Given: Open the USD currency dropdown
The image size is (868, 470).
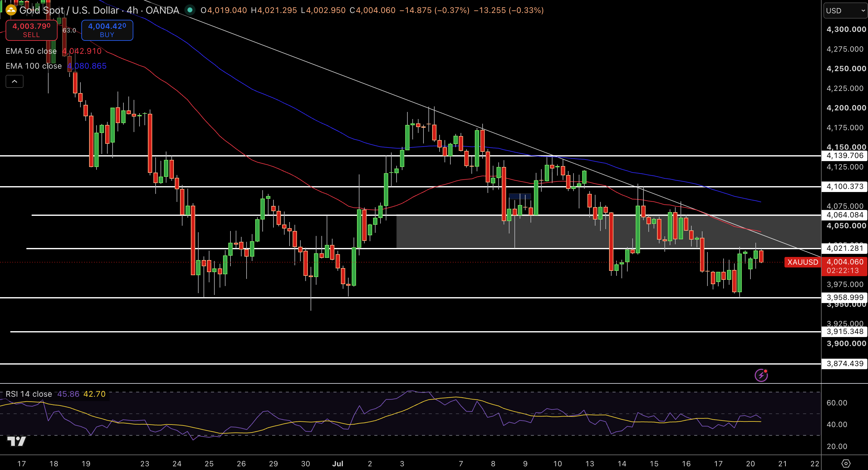Looking at the screenshot, I should [x=845, y=11].
